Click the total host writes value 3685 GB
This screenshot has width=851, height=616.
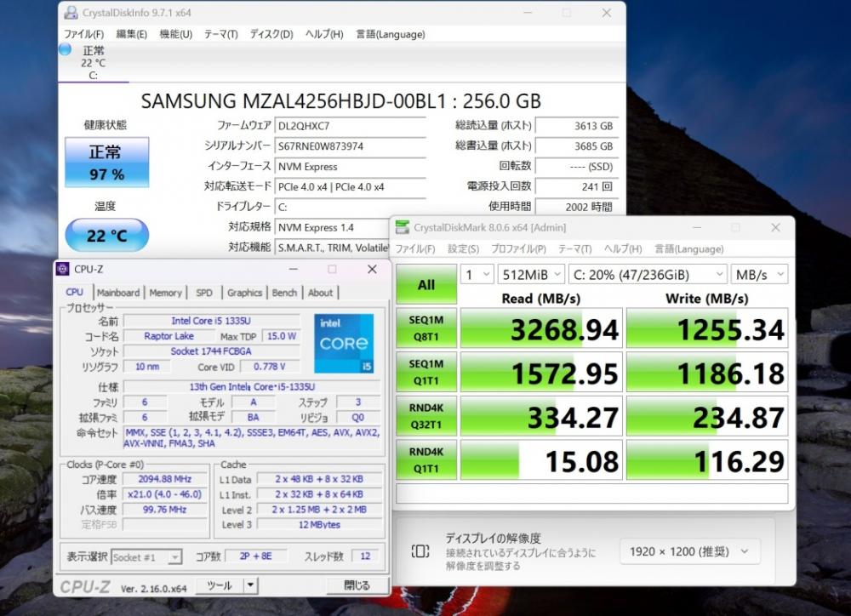coord(577,146)
